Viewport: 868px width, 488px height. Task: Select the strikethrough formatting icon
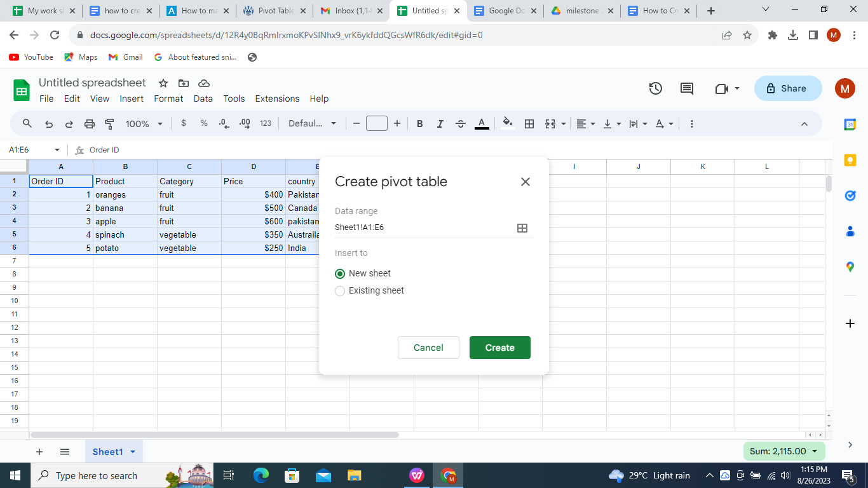pyautogui.click(x=460, y=123)
